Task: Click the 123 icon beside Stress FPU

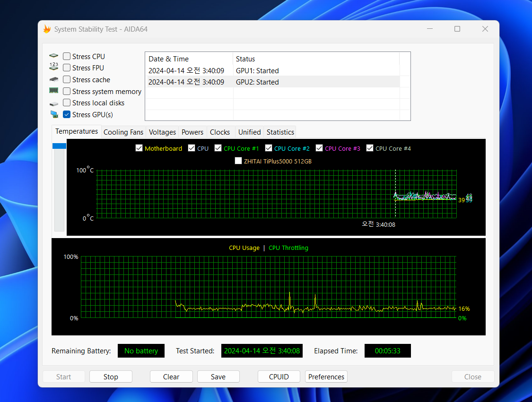Action: [x=54, y=68]
